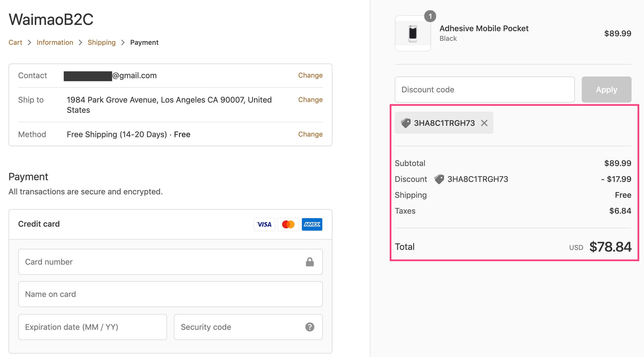
Task: Change the Contact email
Action: point(310,75)
